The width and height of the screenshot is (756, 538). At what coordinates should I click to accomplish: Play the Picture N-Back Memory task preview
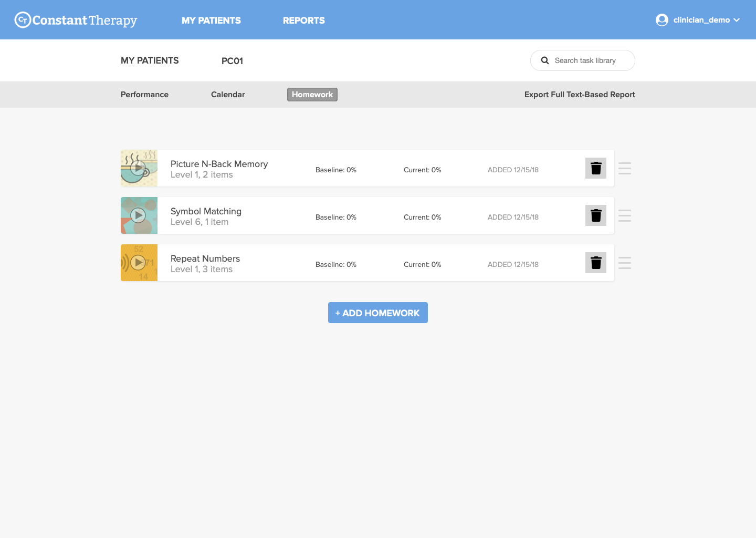138,168
